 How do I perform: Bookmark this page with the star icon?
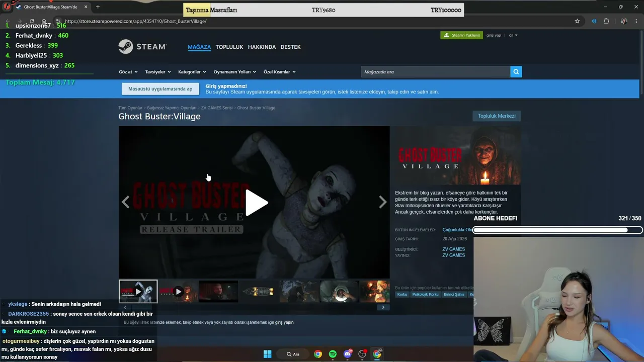[x=577, y=21]
